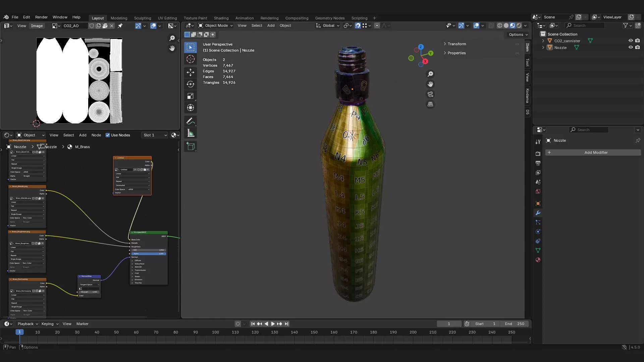Open the Add menu in node editor

point(83,135)
